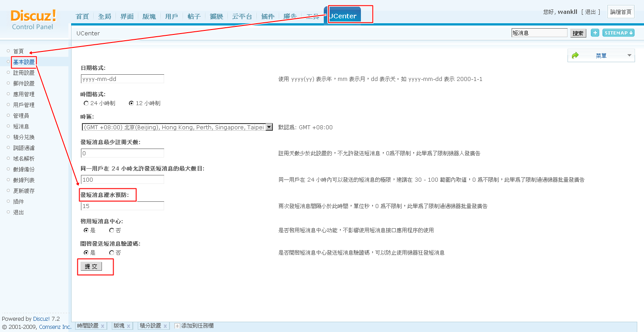Click the 日期格式 input field

pyautogui.click(x=123, y=79)
